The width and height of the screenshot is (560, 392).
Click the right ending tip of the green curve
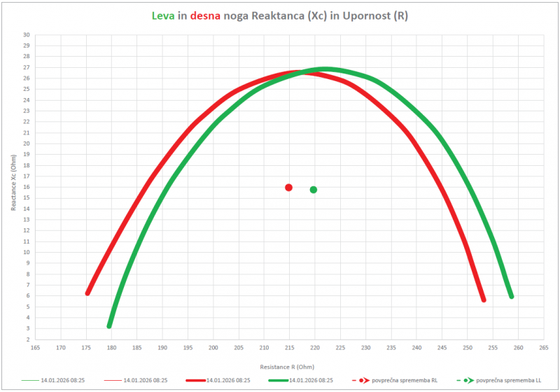(x=512, y=296)
